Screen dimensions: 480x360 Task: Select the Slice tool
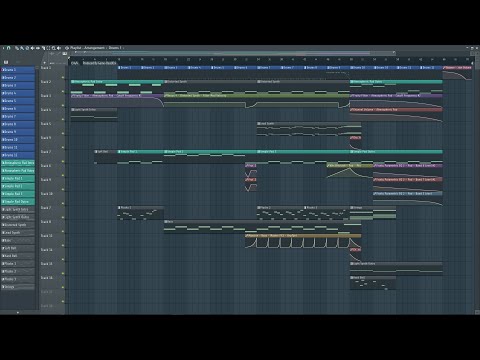pyautogui.click(x=43, y=48)
